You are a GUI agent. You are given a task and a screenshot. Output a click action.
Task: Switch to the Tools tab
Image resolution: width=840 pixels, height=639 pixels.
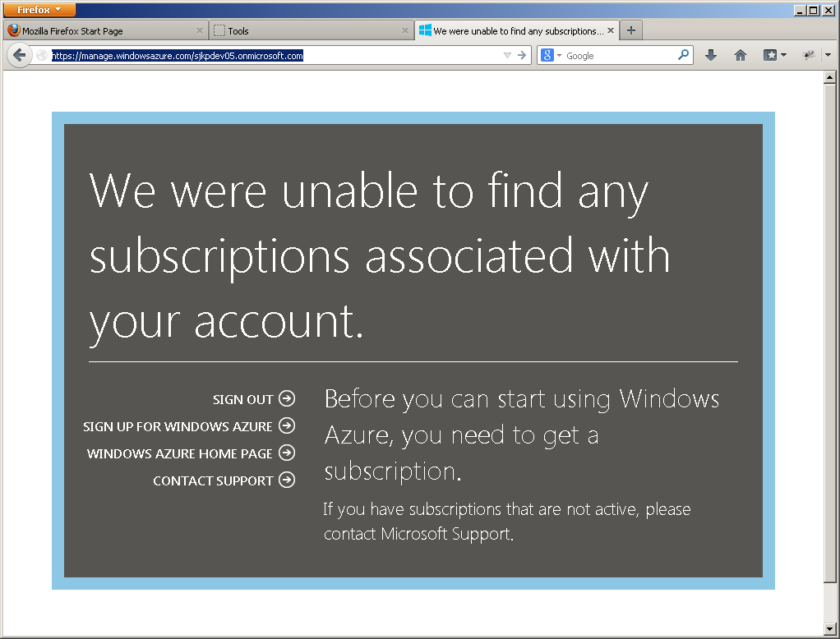click(x=304, y=30)
